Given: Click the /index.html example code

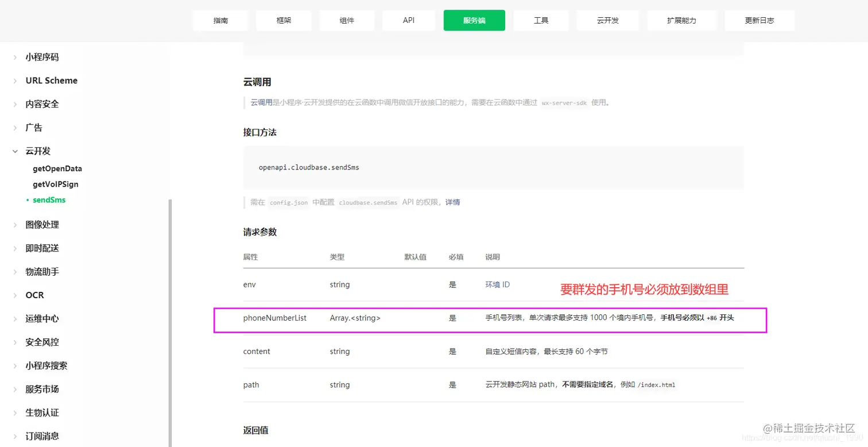Looking at the screenshot, I should click(657, 385).
